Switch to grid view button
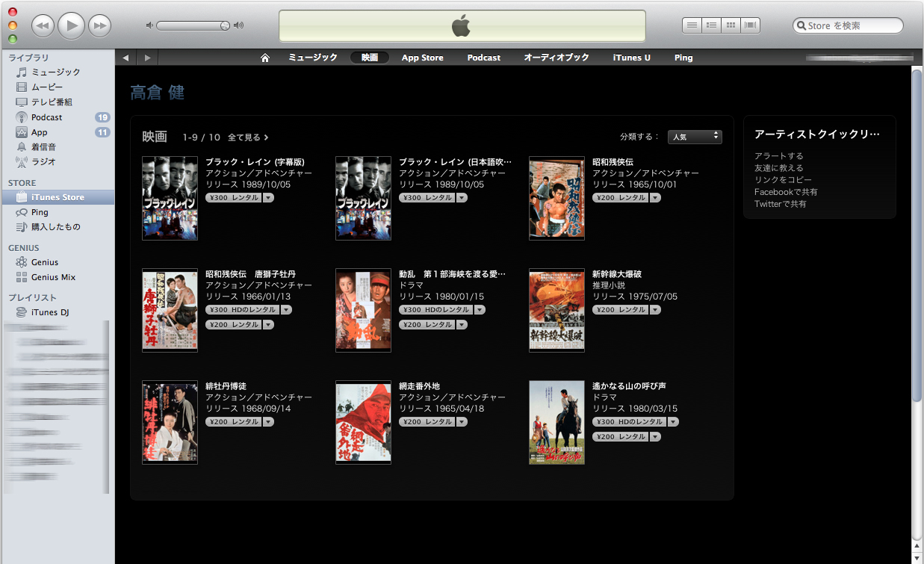 click(731, 25)
